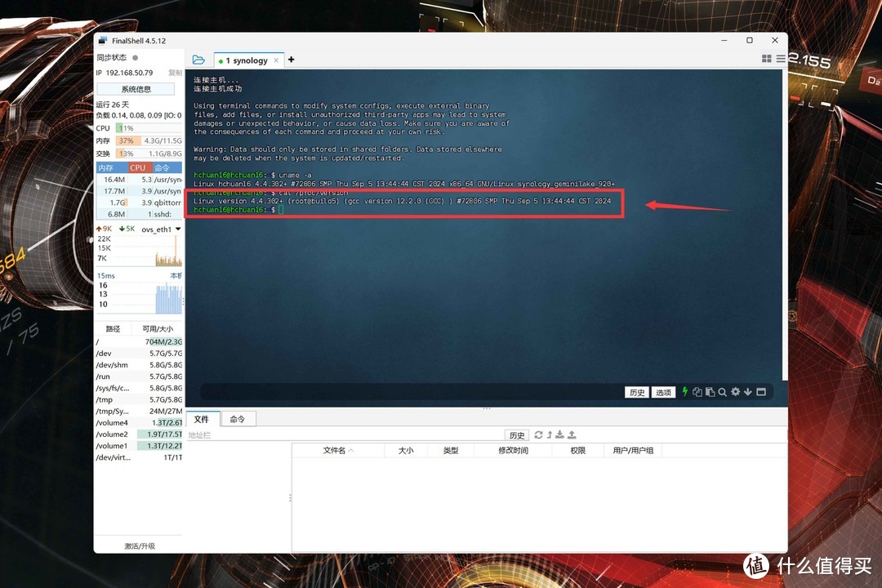The height and width of the screenshot is (588, 882).
Task: Sort files by 大小 column header
Action: click(406, 450)
